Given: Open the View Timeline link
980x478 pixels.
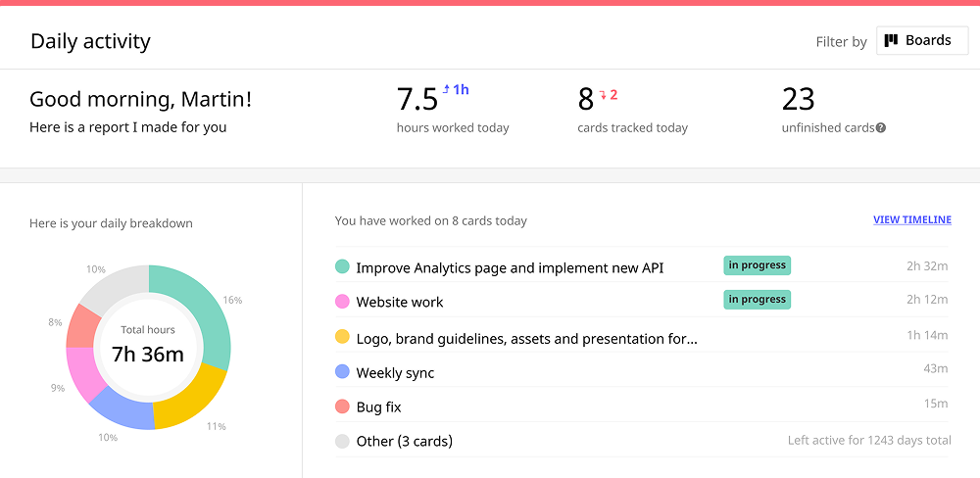Looking at the screenshot, I should [911, 220].
